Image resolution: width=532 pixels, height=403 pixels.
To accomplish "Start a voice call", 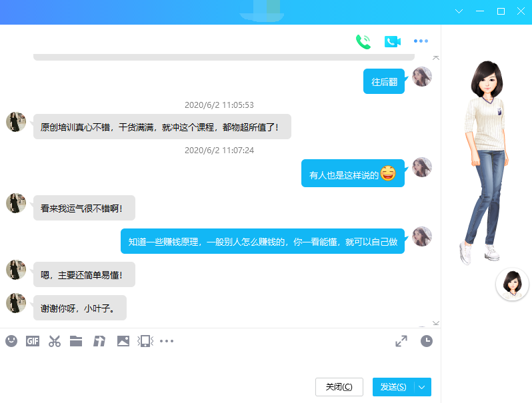I will click(363, 41).
